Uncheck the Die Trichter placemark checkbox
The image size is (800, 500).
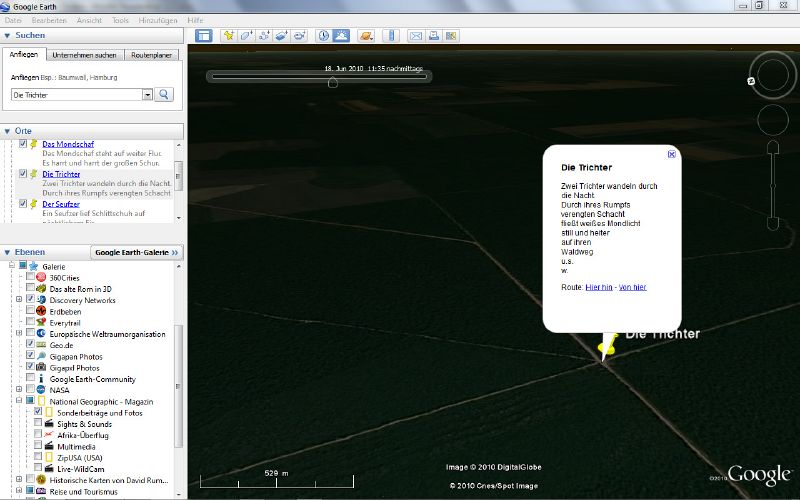point(23,173)
